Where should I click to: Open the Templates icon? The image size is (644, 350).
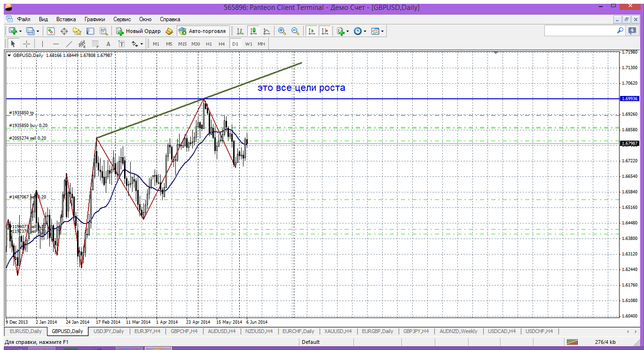coord(375,31)
